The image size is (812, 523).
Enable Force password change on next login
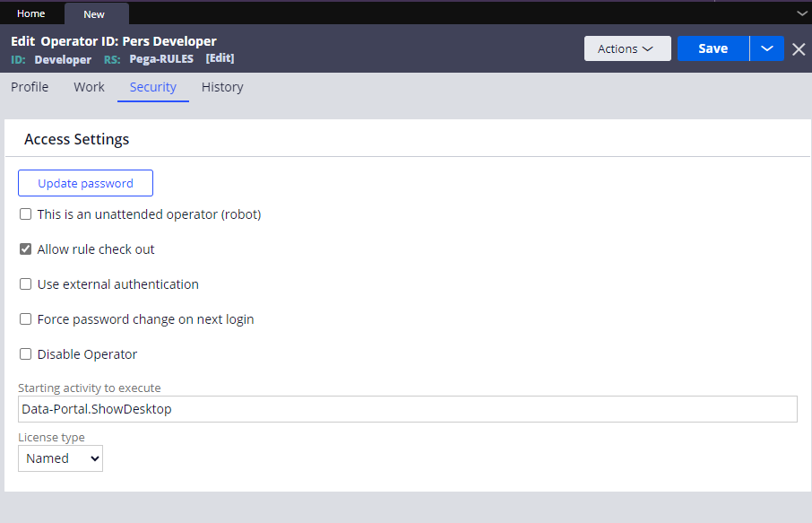coord(26,319)
